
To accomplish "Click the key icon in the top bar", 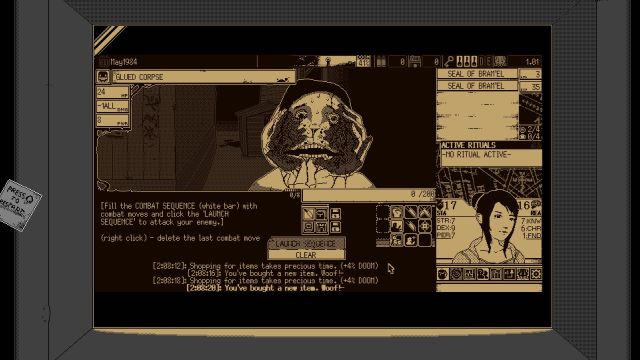I will click(x=449, y=62).
